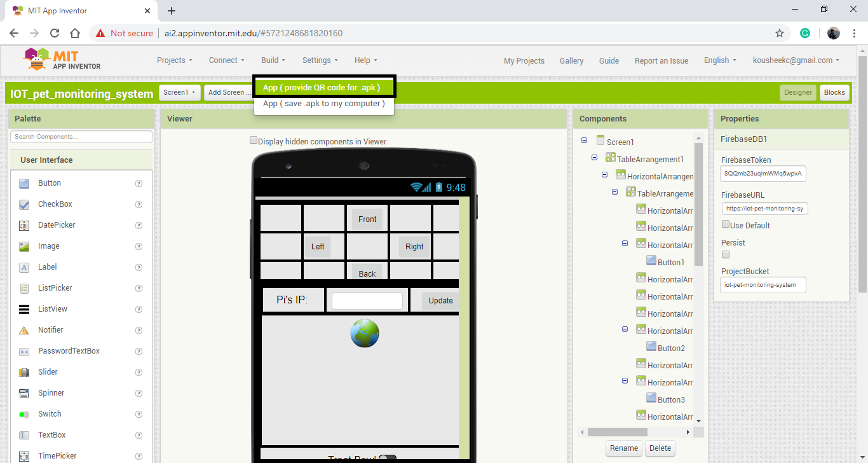This screenshot has width=868, height=463.
Task: Enable Display hidden components in Viewer
Action: (x=254, y=139)
